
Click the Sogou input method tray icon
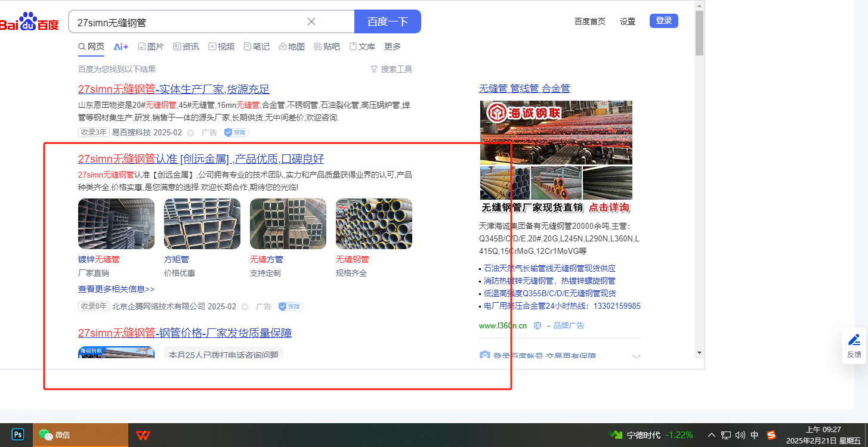coord(771,435)
